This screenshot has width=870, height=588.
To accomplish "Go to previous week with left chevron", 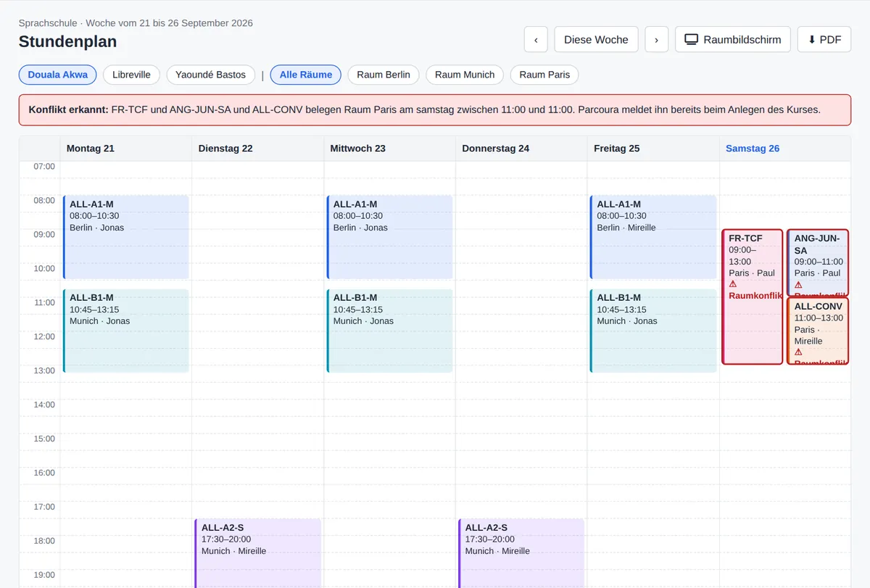I will click(x=536, y=39).
